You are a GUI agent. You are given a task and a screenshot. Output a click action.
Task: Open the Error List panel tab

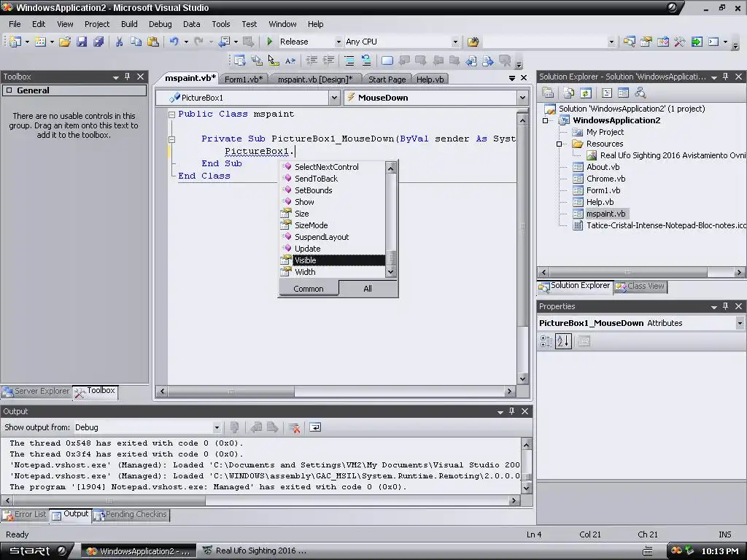pos(25,515)
